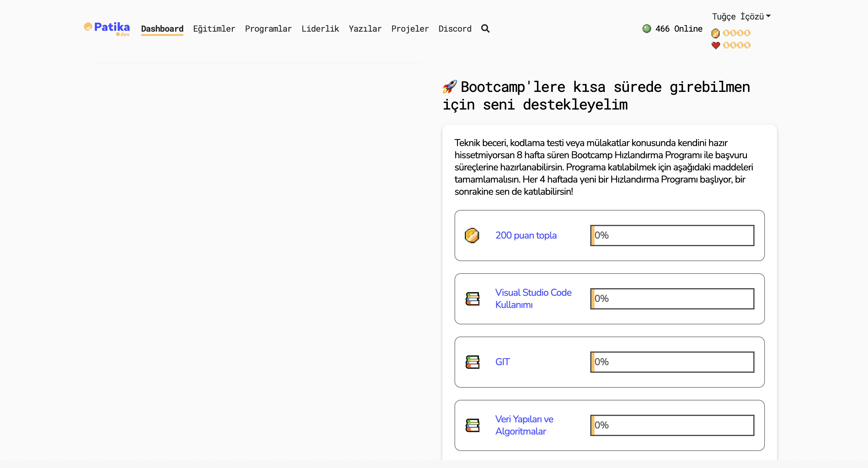868x468 pixels.
Task: Open the Eğitimler menu item
Action: 214,29
